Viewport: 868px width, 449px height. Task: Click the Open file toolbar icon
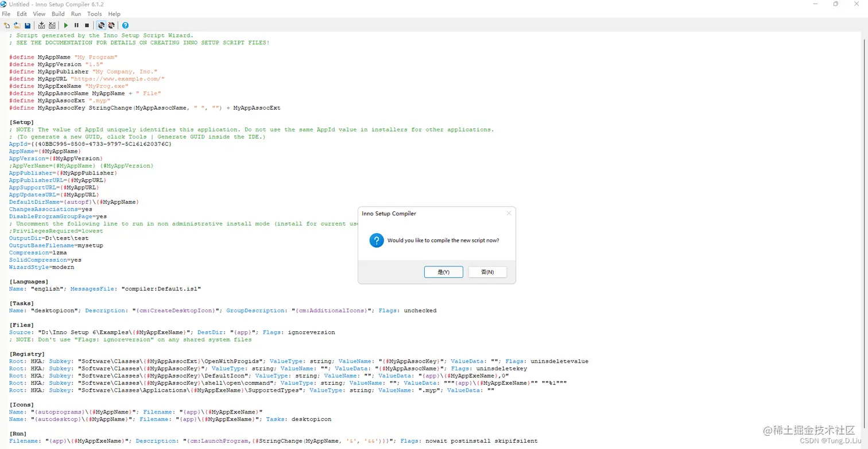[17, 25]
